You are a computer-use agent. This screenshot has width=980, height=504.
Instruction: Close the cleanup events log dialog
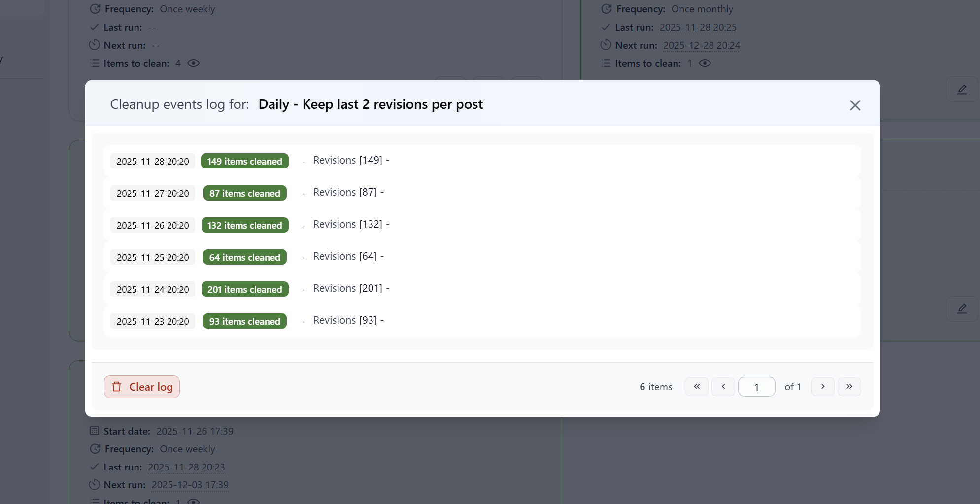(x=855, y=105)
